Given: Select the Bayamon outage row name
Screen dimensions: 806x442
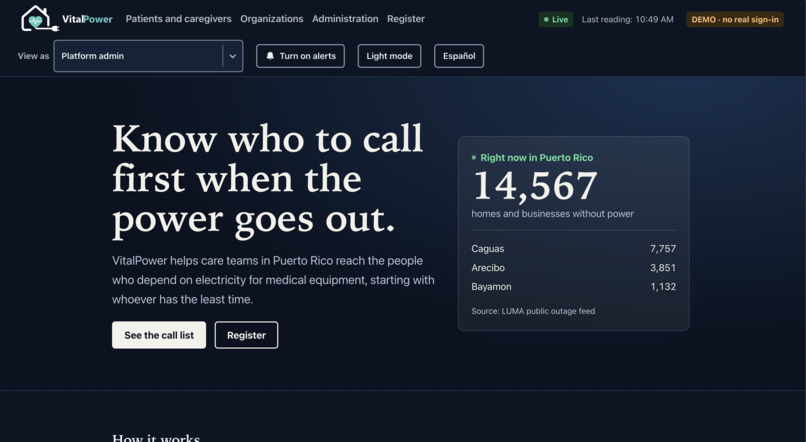Looking at the screenshot, I should coord(491,287).
